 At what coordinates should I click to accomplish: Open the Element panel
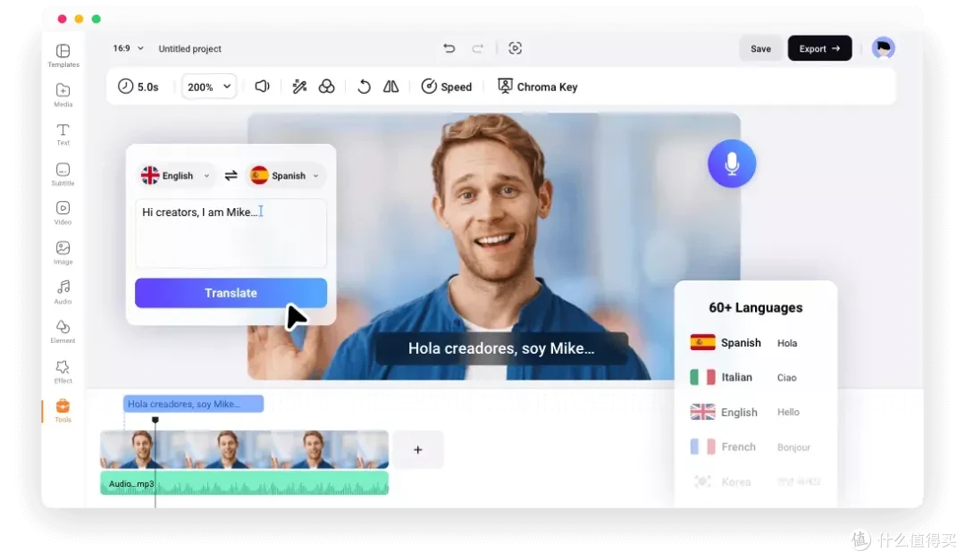(x=63, y=331)
